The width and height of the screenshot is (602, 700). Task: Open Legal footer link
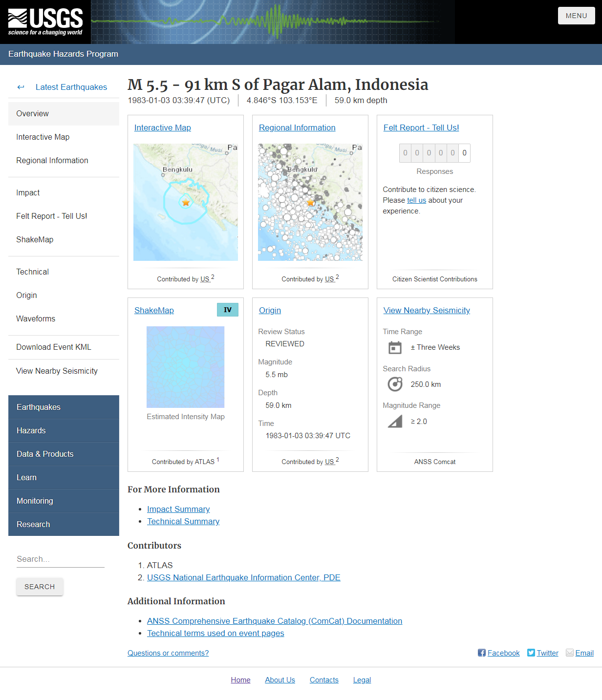[x=362, y=680]
